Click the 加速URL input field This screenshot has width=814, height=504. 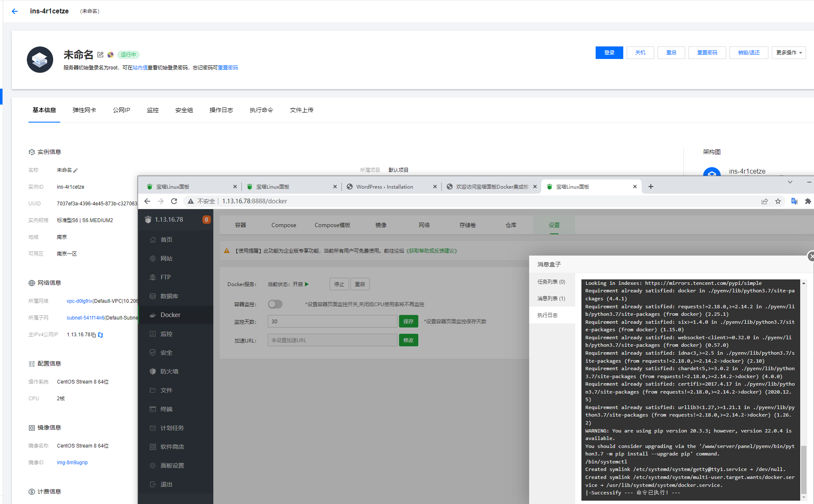coord(333,340)
